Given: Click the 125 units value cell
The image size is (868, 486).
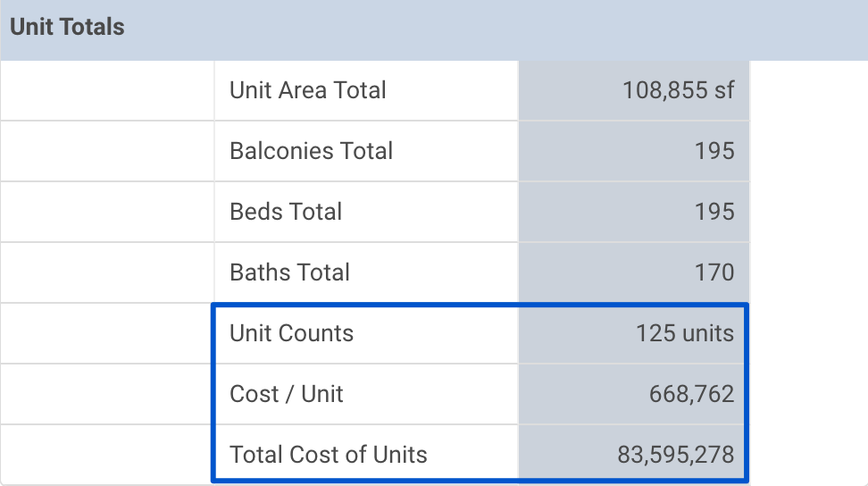Looking at the screenshot, I should (634, 334).
